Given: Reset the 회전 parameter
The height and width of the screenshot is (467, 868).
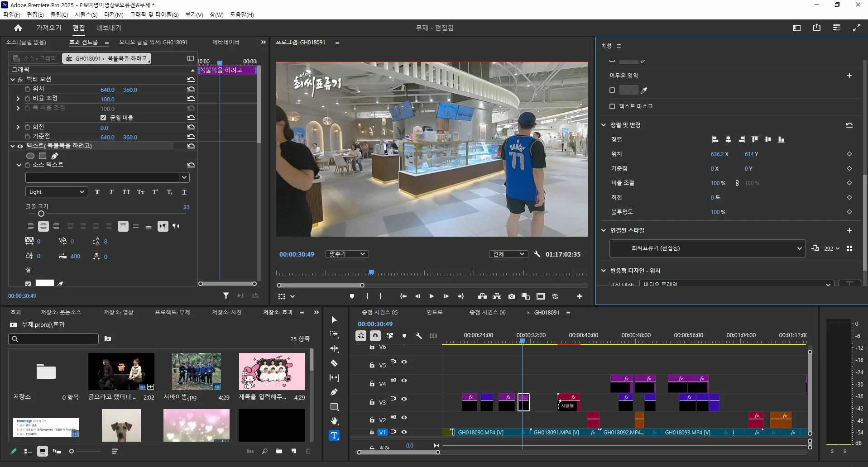Looking at the screenshot, I should tap(191, 128).
